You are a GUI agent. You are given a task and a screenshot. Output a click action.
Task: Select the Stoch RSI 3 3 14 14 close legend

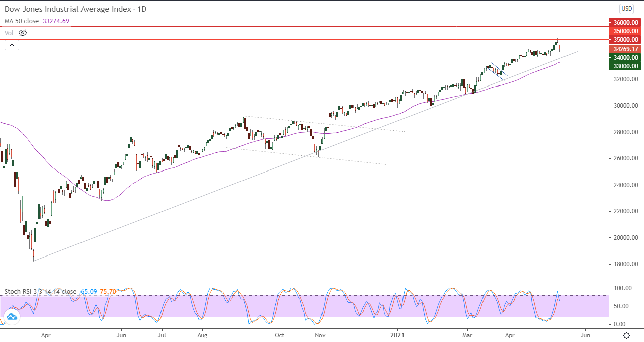(41, 291)
